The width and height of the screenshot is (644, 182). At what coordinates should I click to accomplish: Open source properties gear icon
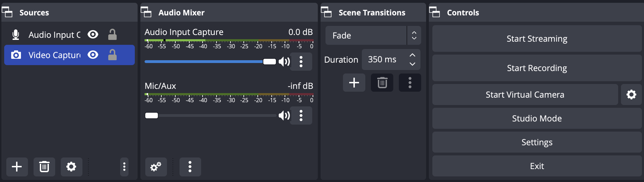point(71,167)
